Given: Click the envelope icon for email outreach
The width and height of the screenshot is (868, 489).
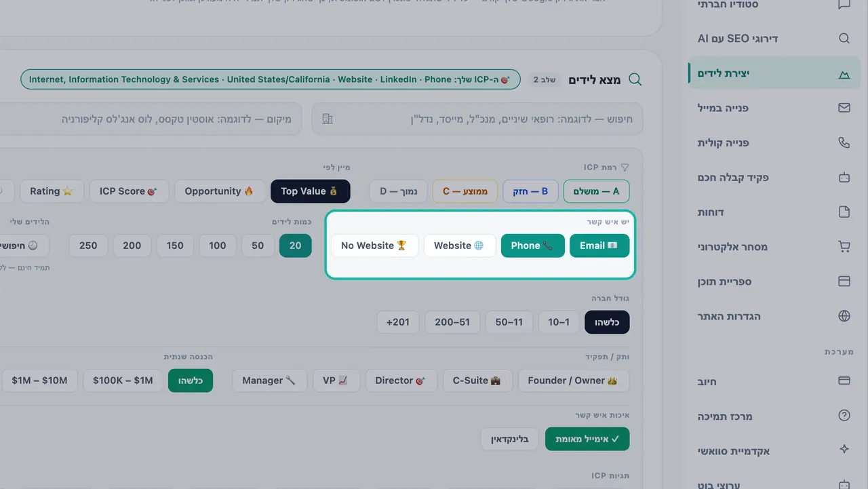Looking at the screenshot, I should (844, 108).
